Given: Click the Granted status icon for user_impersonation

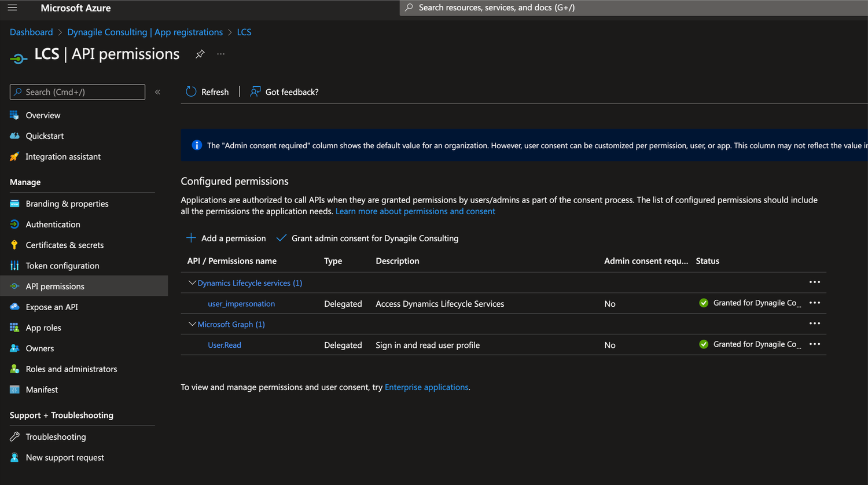Looking at the screenshot, I should (x=704, y=303).
